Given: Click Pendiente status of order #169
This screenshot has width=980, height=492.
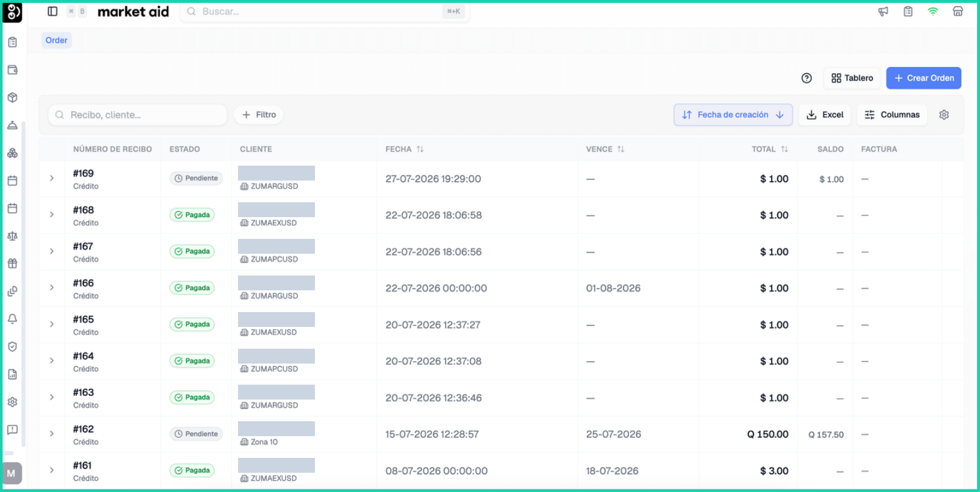Looking at the screenshot, I should tap(196, 178).
